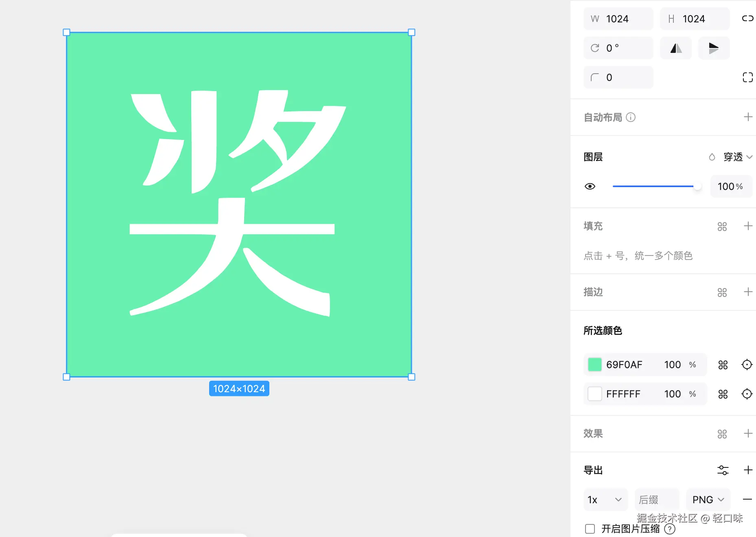Viewport: 756px width, 537px height.
Task: Click the 开启图片压缩 label text
Action: pyautogui.click(x=631, y=529)
